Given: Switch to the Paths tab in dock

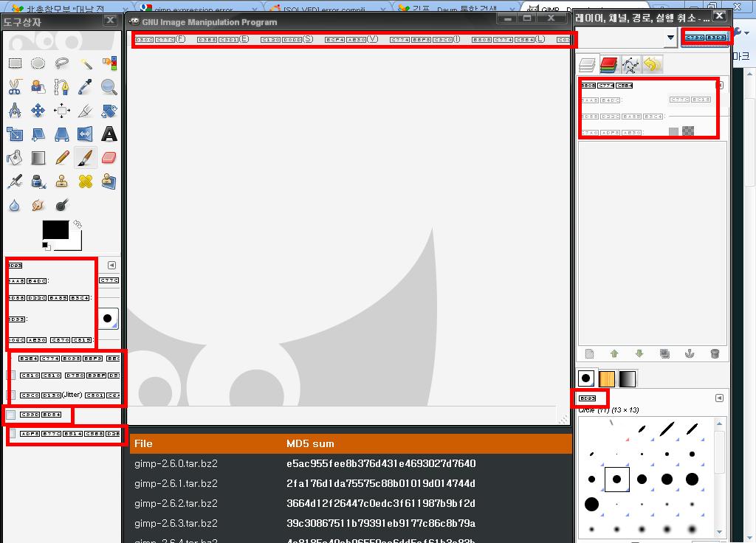Looking at the screenshot, I should pos(630,65).
